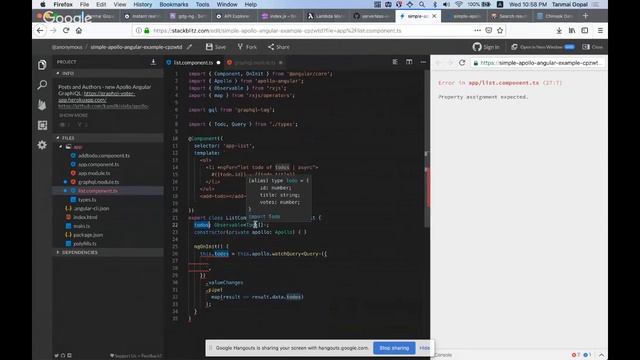Click the format document icon in editor header
This screenshot has height=360, width=640.
395,62
